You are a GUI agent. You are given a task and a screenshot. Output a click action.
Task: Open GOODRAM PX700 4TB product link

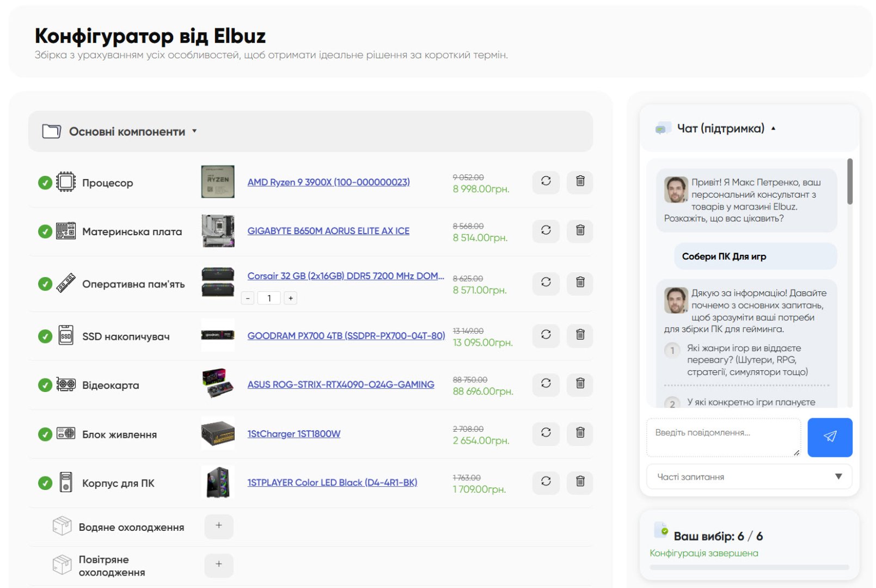(x=346, y=336)
